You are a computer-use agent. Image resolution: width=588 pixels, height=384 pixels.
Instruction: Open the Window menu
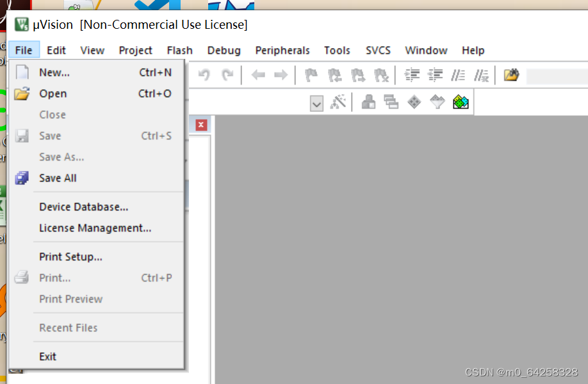426,50
